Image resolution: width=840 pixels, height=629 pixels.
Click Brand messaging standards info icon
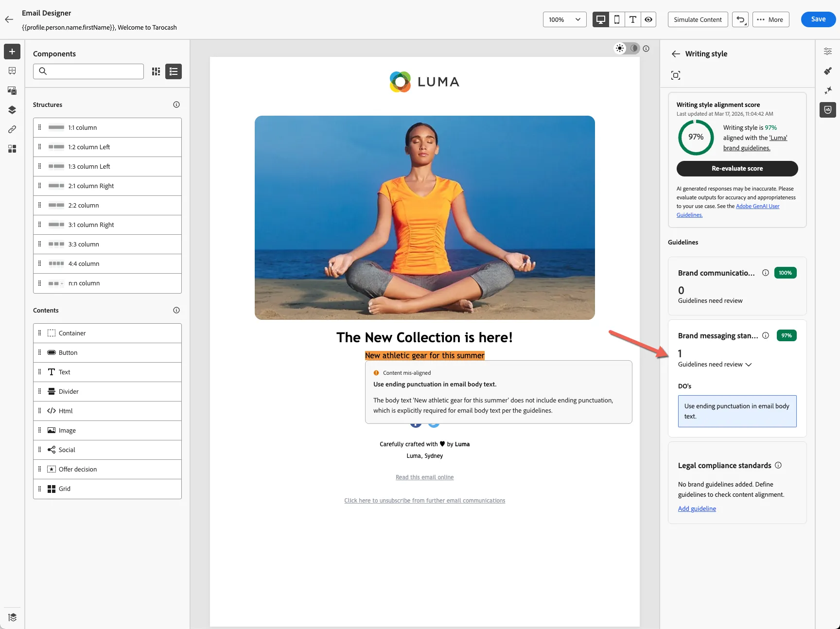[x=766, y=335]
